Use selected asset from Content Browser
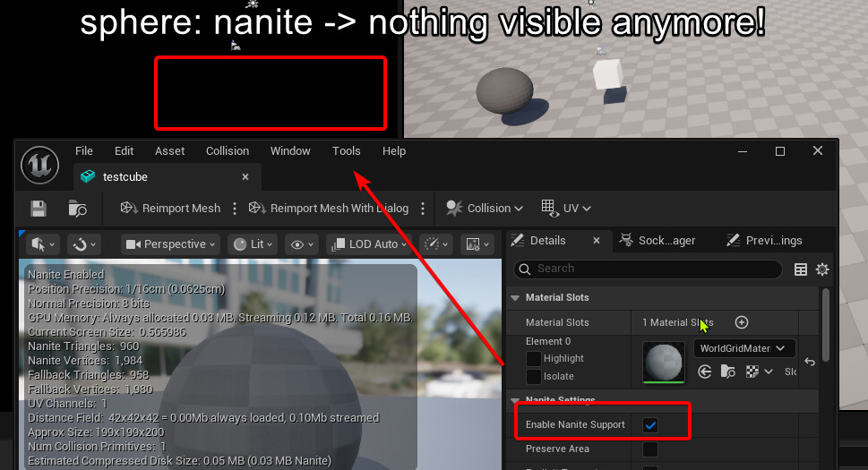 tap(705, 372)
